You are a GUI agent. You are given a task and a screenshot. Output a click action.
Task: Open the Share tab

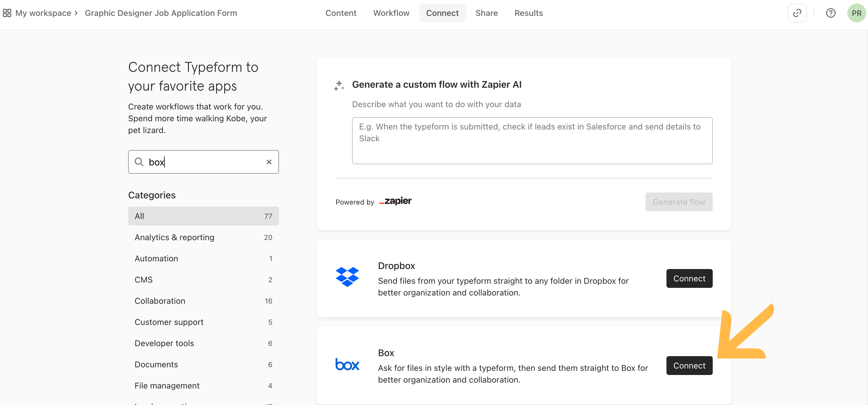pos(486,13)
